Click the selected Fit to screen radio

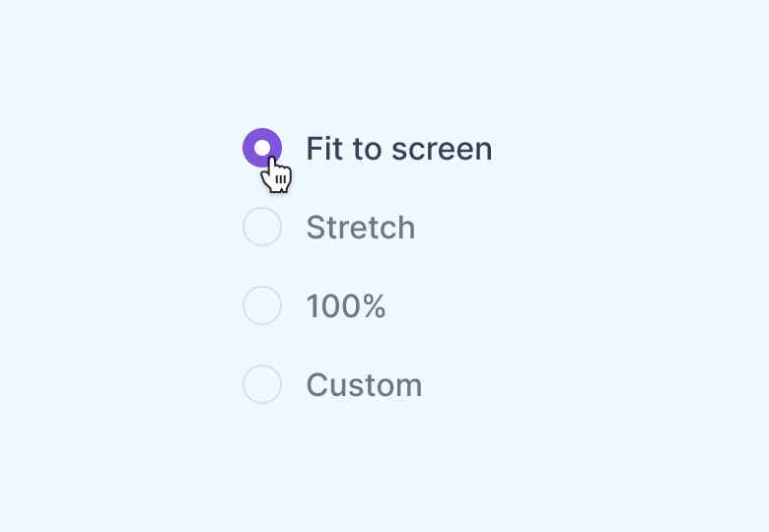[x=262, y=148]
